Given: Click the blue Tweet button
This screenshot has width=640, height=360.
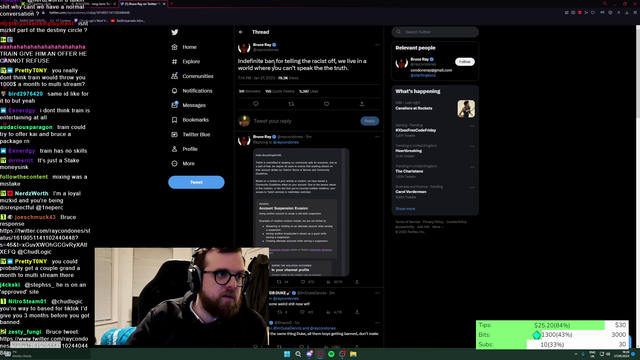Looking at the screenshot, I should [x=196, y=182].
